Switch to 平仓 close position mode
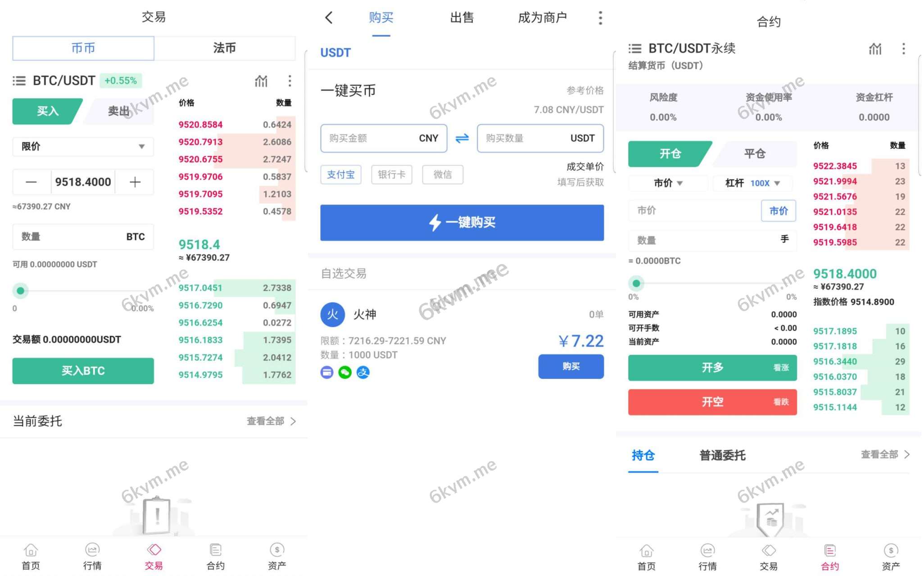The width and height of the screenshot is (924, 576). [755, 153]
